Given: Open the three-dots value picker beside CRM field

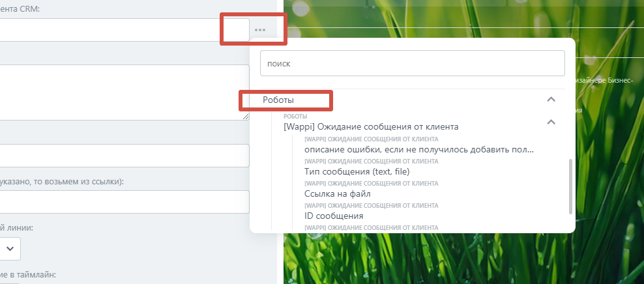Looking at the screenshot, I should point(260,30).
